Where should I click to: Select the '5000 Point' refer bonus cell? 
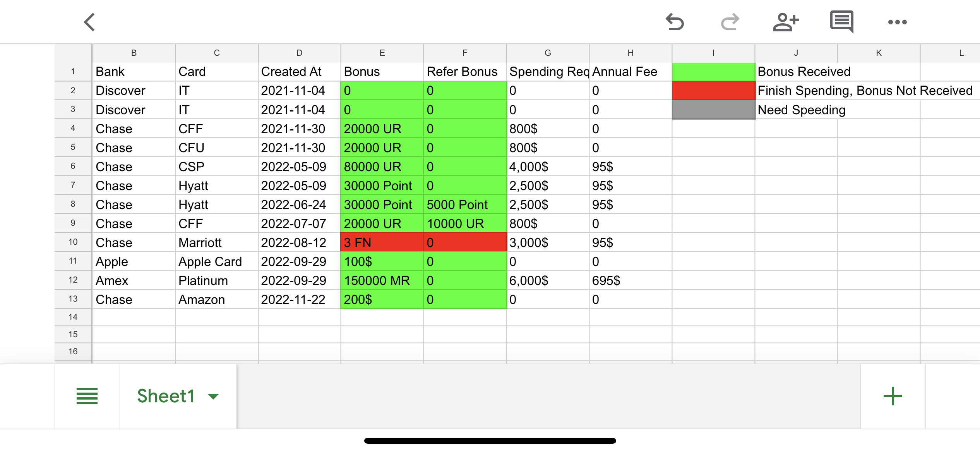(465, 204)
